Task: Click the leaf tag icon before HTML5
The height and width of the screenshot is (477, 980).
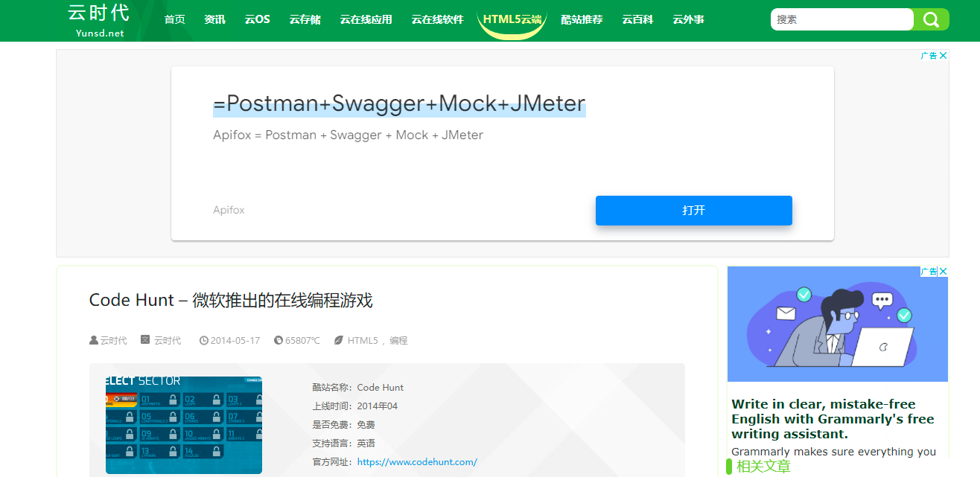Action: point(339,340)
